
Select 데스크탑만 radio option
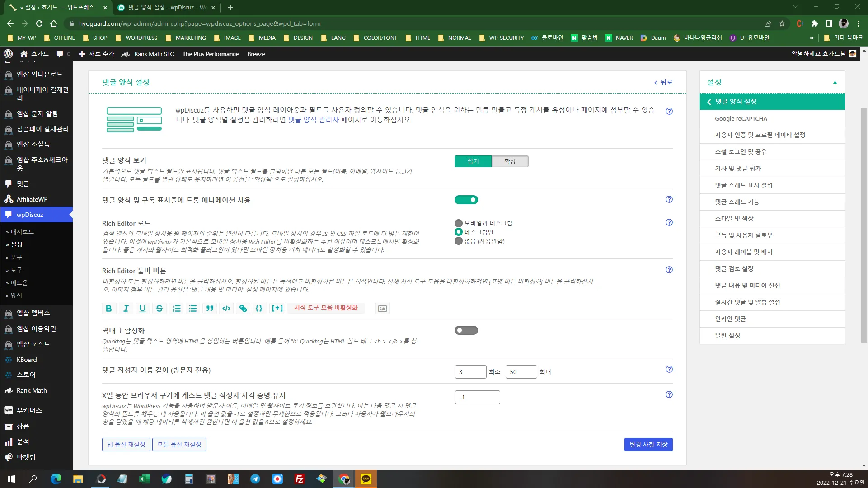[x=459, y=232]
